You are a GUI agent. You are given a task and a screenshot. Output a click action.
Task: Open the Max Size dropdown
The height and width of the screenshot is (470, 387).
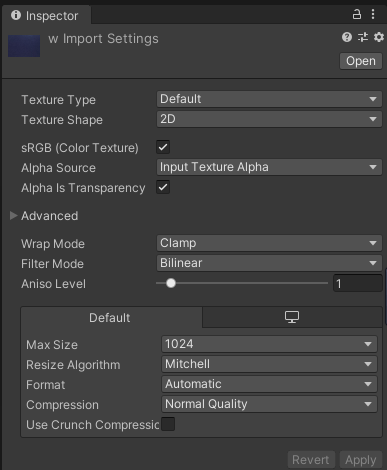point(269,344)
